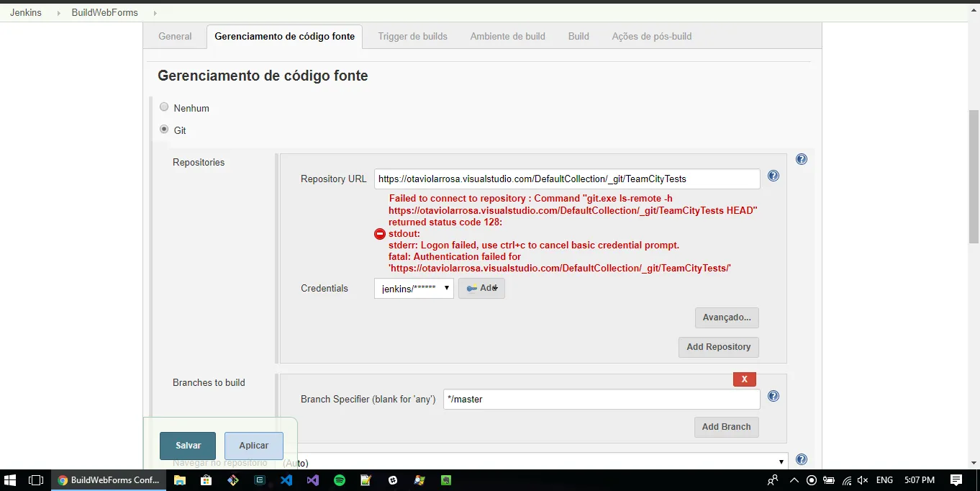The width and height of the screenshot is (980, 491).
Task: Switch to the General tab
Action: 175,36
